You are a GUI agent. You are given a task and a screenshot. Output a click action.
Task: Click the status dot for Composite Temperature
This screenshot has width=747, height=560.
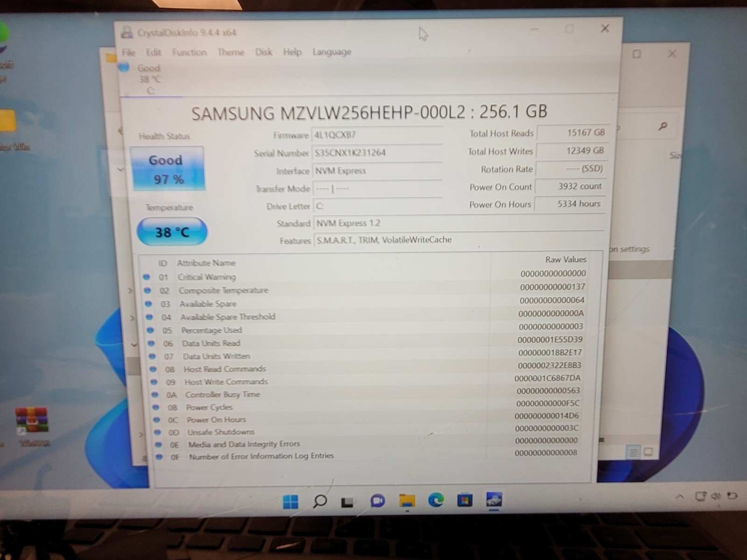click(147, 290)
